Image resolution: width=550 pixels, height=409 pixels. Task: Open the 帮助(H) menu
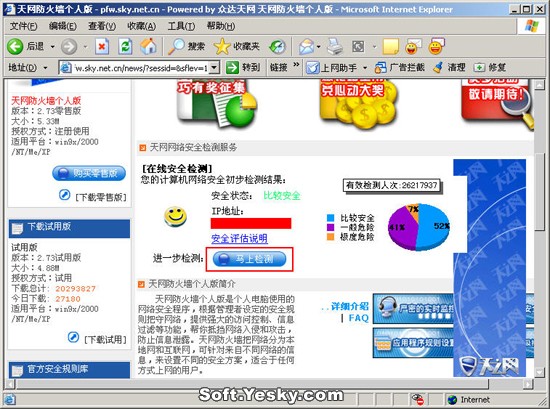tap(221, 26)
